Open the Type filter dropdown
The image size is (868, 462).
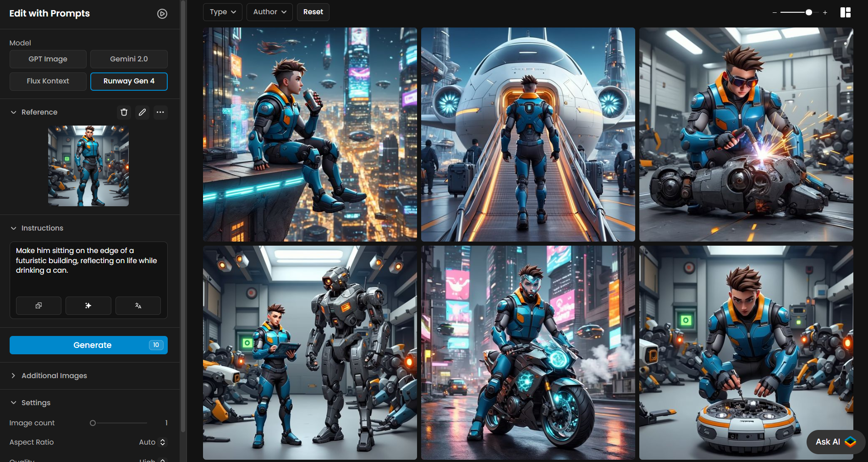pyautogui.click(x=223, y=12)
